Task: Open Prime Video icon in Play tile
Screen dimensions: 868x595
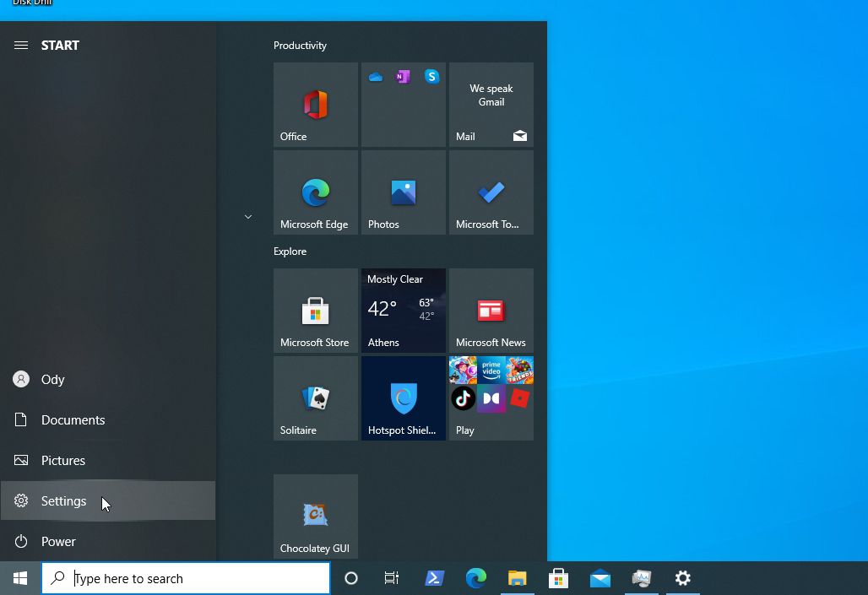Action: (x=491, y=371)
